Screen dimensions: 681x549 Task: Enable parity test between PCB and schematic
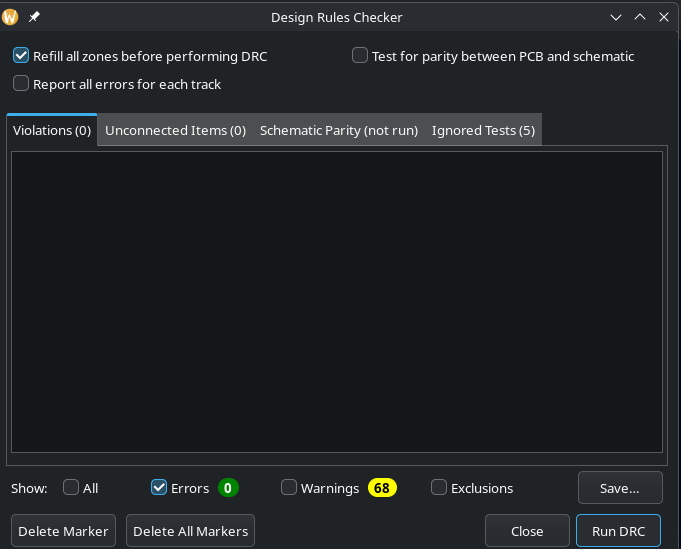point(360,56)
